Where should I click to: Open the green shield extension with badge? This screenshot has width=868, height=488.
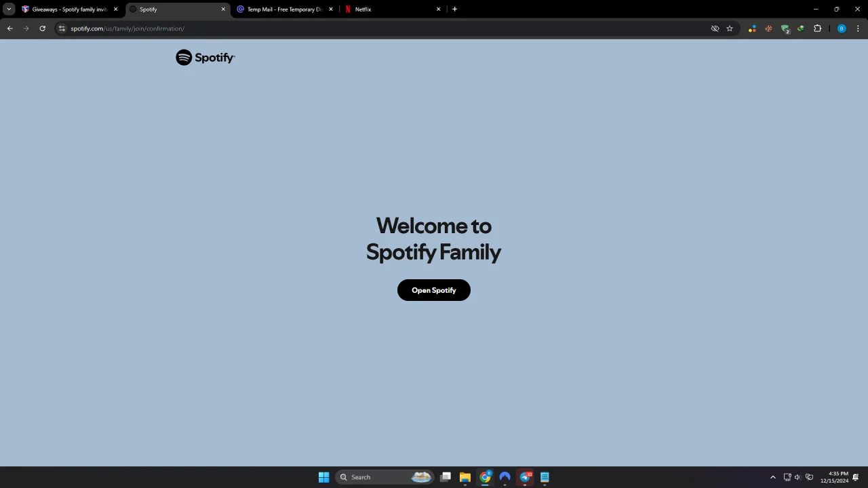point(785,29)
